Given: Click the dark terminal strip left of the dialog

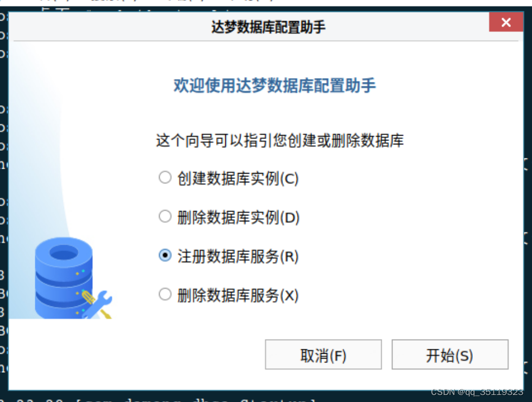Looking at the screenshot, I should coord(4,203).
